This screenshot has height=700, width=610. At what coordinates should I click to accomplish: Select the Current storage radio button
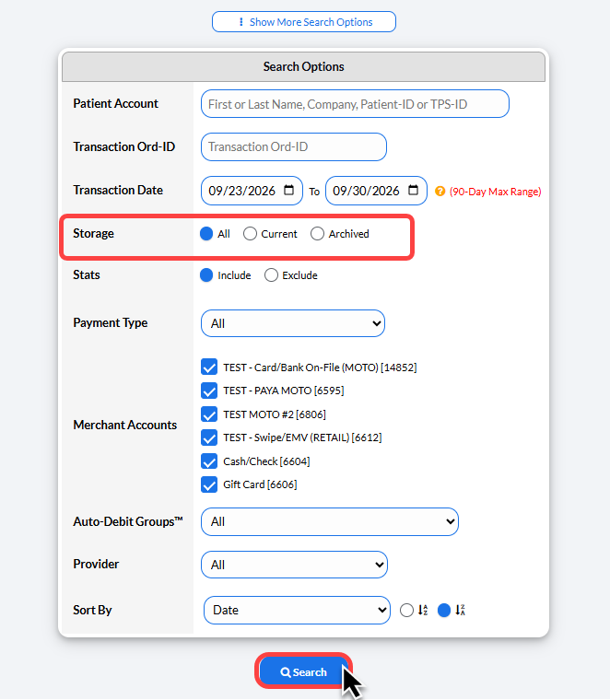(250, 233)
